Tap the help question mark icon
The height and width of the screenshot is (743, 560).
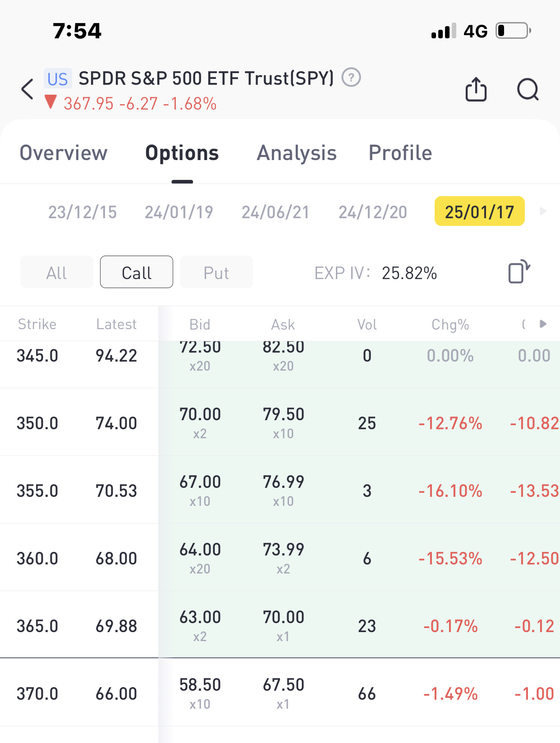(x=351, y=77)
